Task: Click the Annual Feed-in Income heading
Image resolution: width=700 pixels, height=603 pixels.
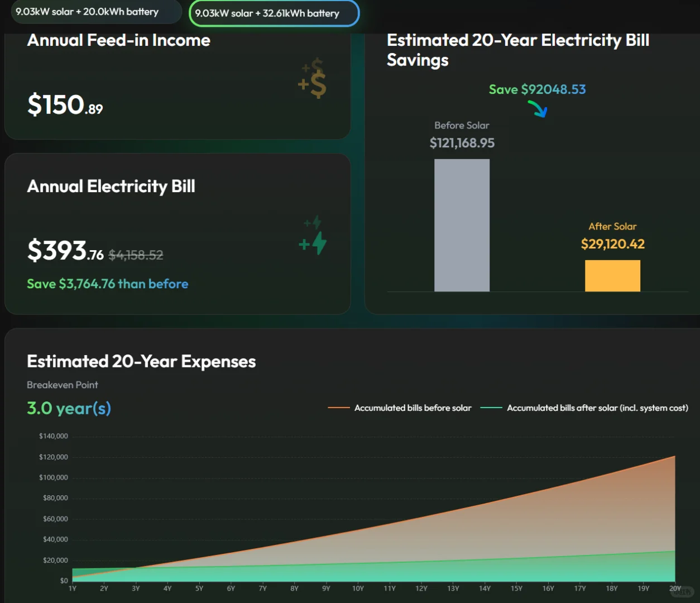Action: pos(118,40)
